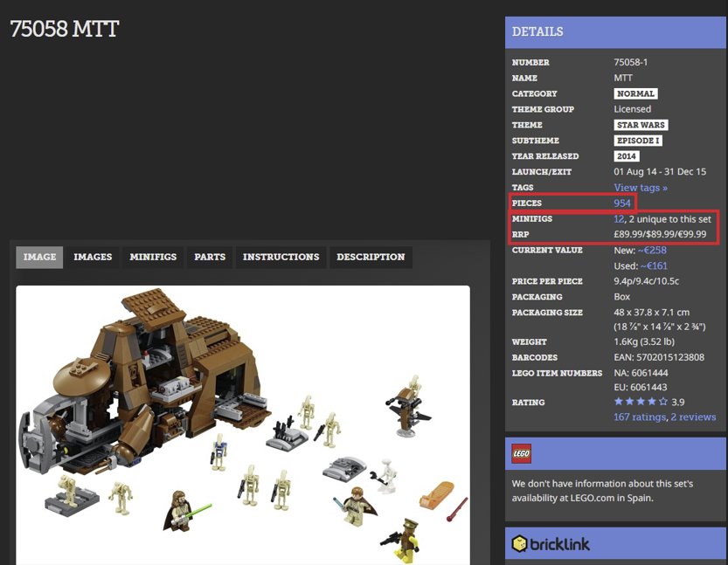Screen dimensions: 728x565
Task: Open the INSTRUCTIONS tab
Action: coord(281,257)
